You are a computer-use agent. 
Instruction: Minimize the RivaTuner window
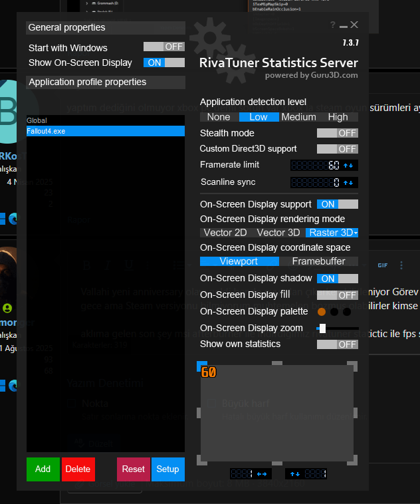tap(343, 26)
